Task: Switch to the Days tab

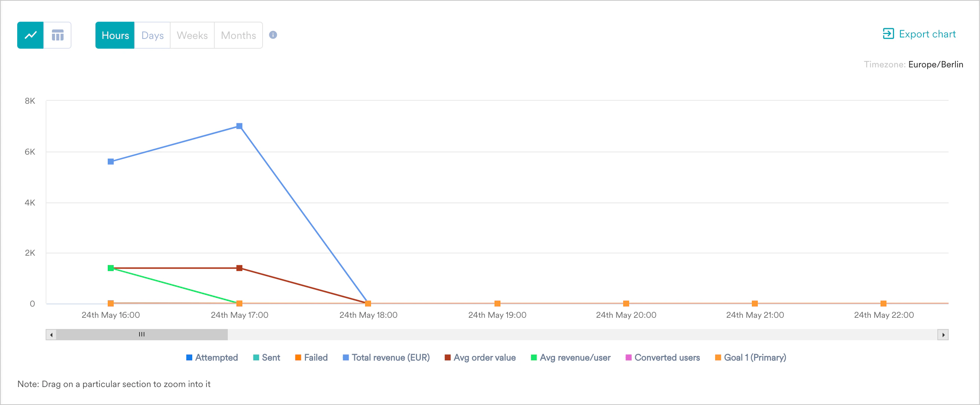Action: (x=152, y=35)
